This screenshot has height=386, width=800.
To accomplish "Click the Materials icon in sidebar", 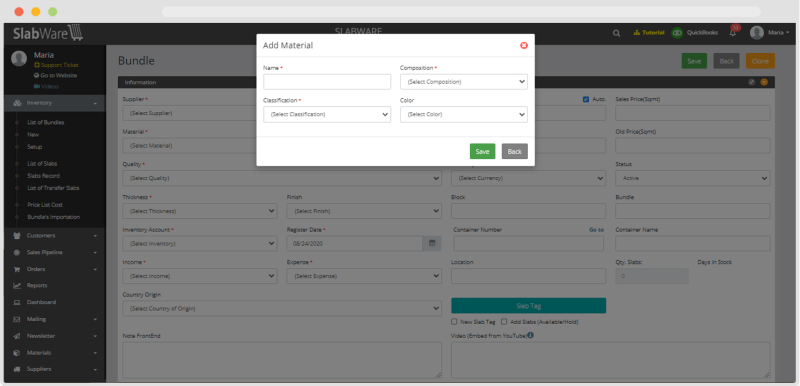I will tap(17, 353).
